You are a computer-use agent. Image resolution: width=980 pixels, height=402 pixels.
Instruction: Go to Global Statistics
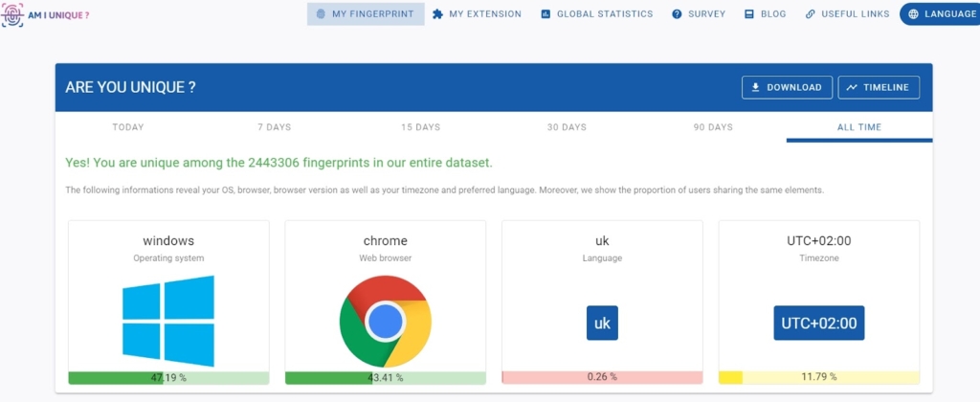point(596,14)
